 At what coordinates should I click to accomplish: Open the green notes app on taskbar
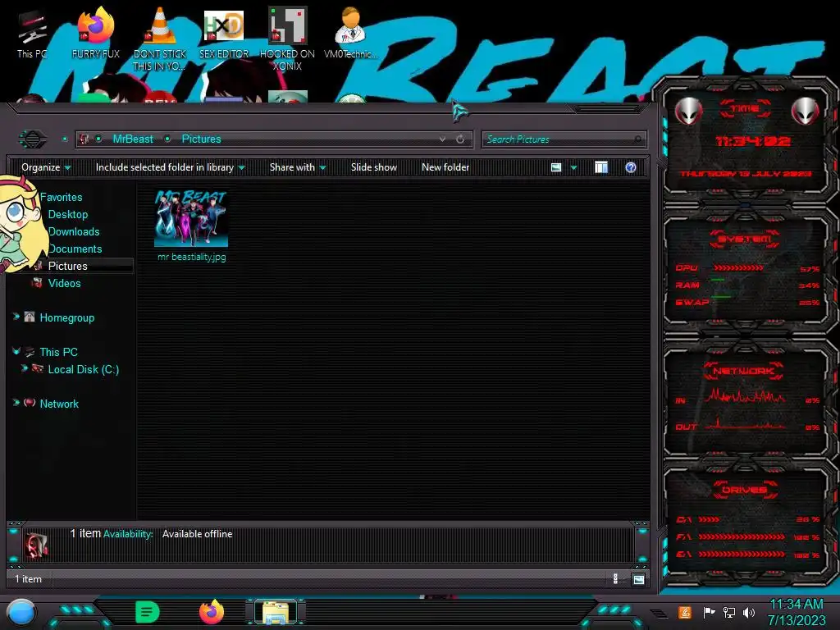coord(148,612)
